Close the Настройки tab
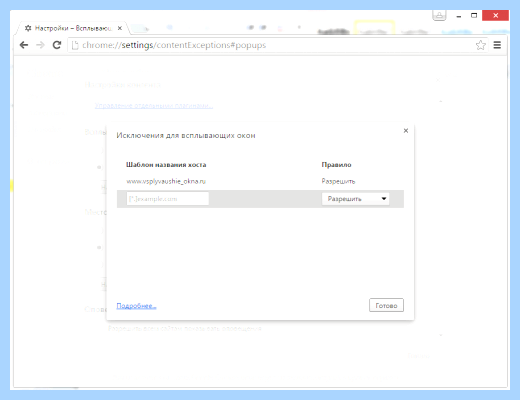Viewport: 520px width, 400px height. (x=120, y=28)
